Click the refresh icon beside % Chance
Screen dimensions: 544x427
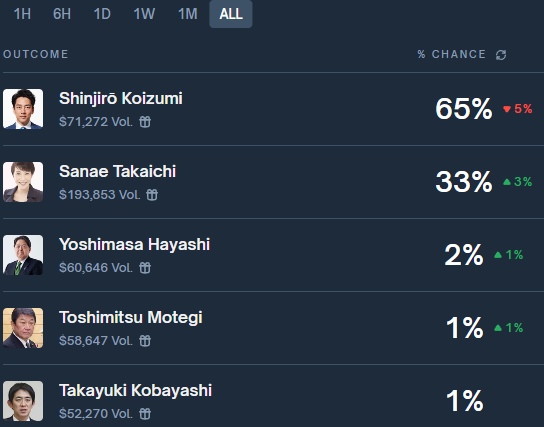click(501, 55)
